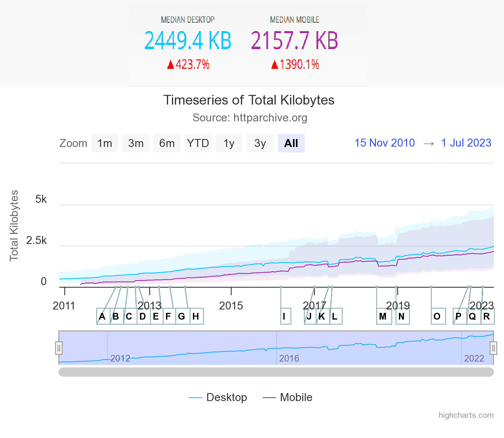Screen dimensions: 504x438
Task: Set zoom range to 1m
Action: 105,143
